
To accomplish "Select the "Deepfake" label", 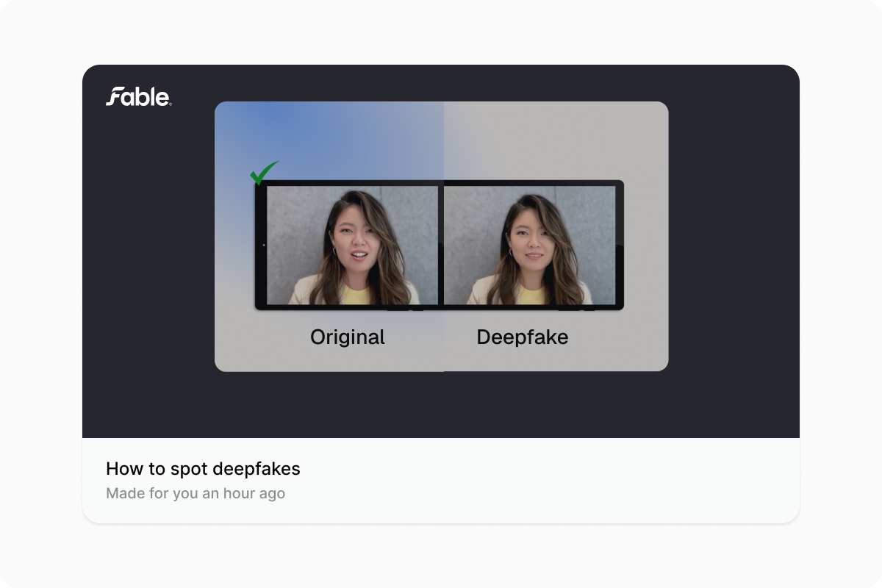I will (x=523, y=337).
